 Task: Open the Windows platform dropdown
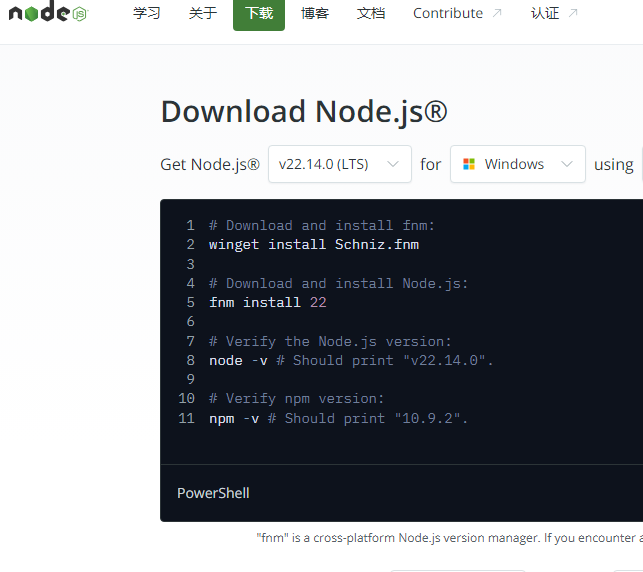click(518, 164)
